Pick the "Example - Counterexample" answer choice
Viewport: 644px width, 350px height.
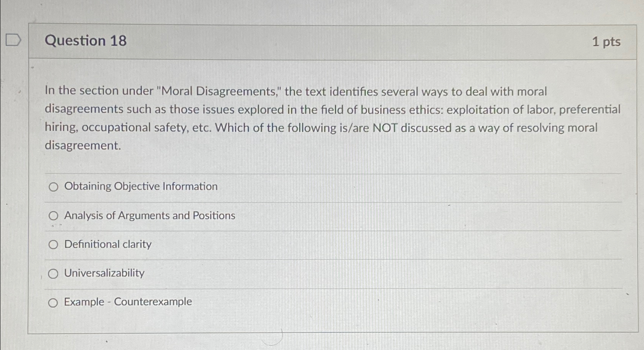(x=54, y=302)
